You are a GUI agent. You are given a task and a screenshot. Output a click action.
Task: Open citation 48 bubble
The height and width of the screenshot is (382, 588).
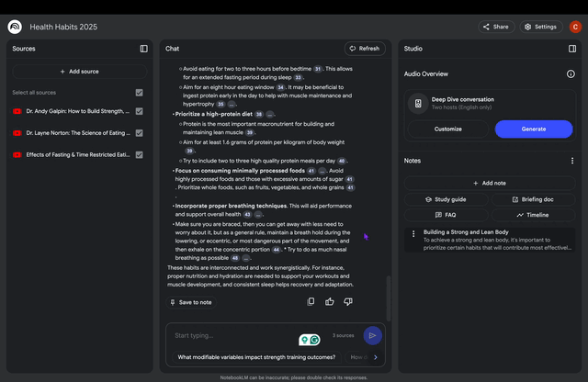[x=235, y=258]
